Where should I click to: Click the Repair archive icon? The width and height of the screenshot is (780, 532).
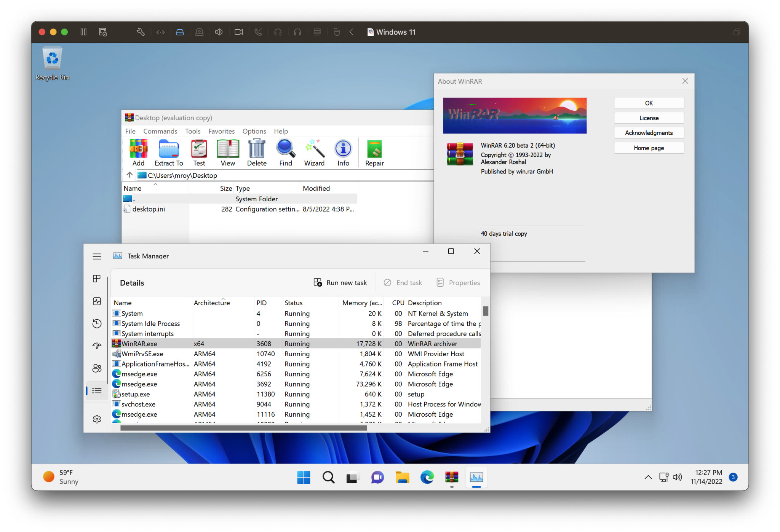coord(374,153)
